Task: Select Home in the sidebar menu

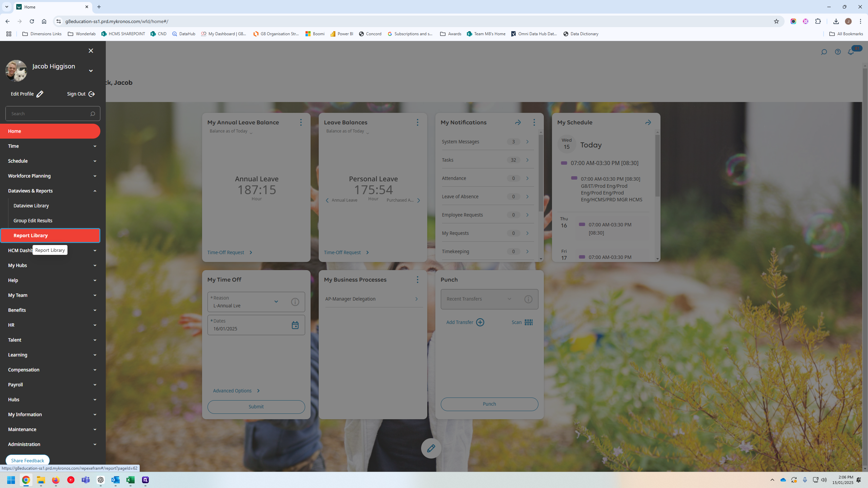Action: (x=50, y=131)
